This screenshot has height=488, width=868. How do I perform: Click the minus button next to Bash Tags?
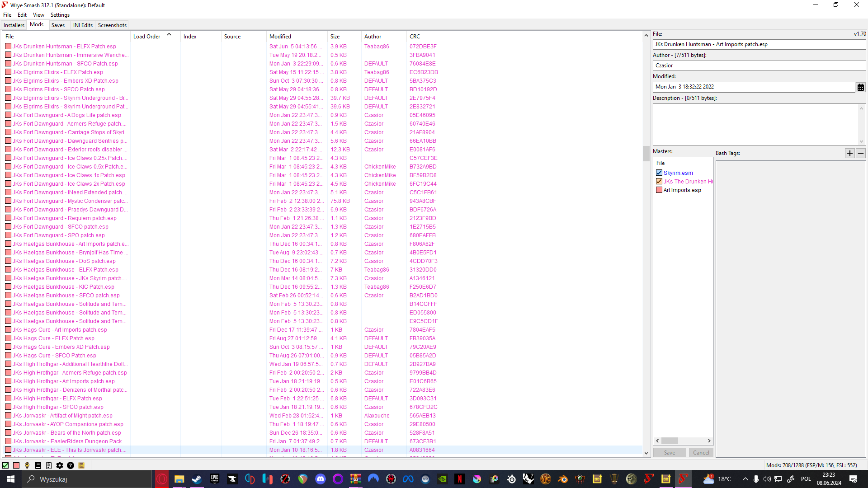pos(861,153)
